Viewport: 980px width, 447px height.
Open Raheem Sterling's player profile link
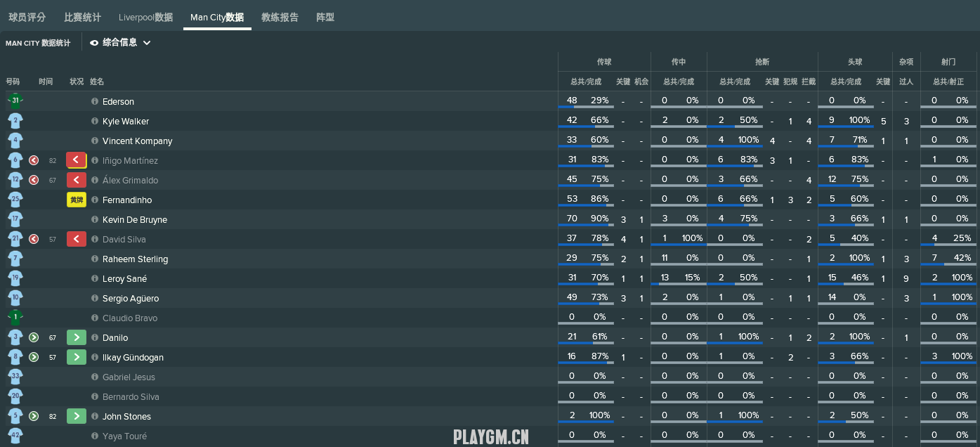point(135,259)
